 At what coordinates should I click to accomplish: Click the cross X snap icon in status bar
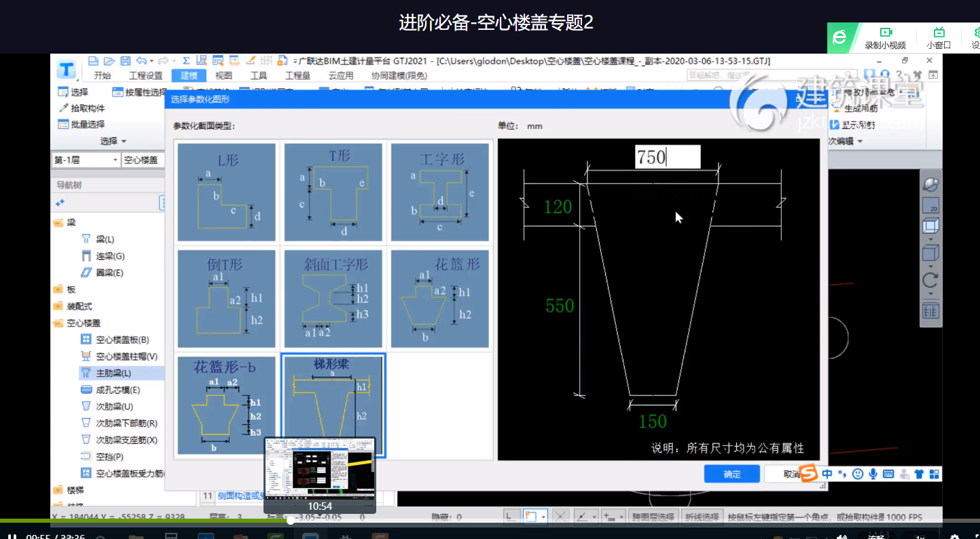tap(560, 517)
